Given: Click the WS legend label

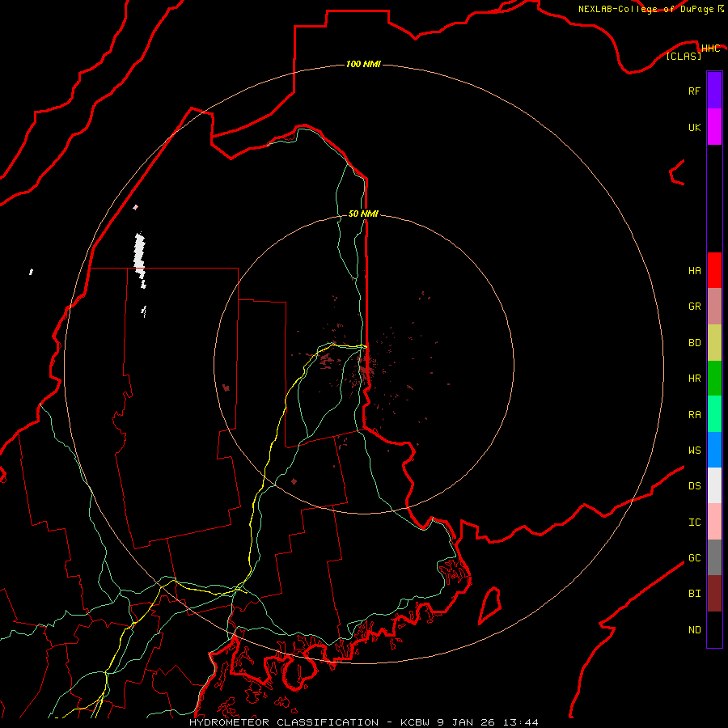Looking at the screenshot, I should pos(694,450).
